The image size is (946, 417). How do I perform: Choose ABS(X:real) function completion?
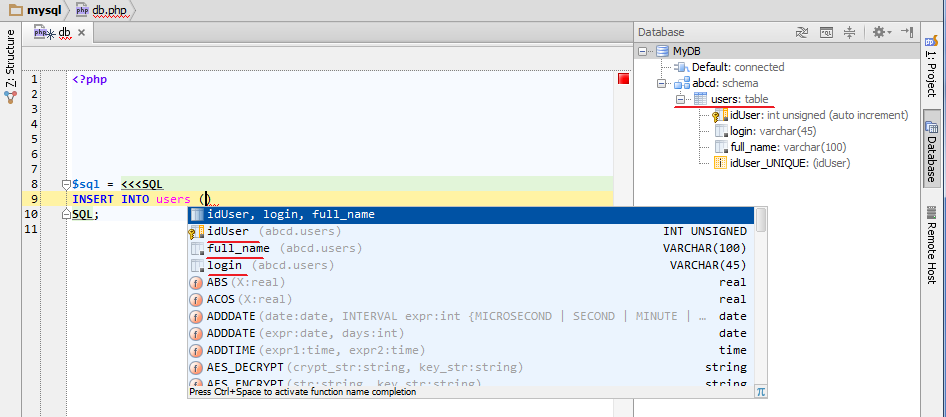tap(471, 282)
